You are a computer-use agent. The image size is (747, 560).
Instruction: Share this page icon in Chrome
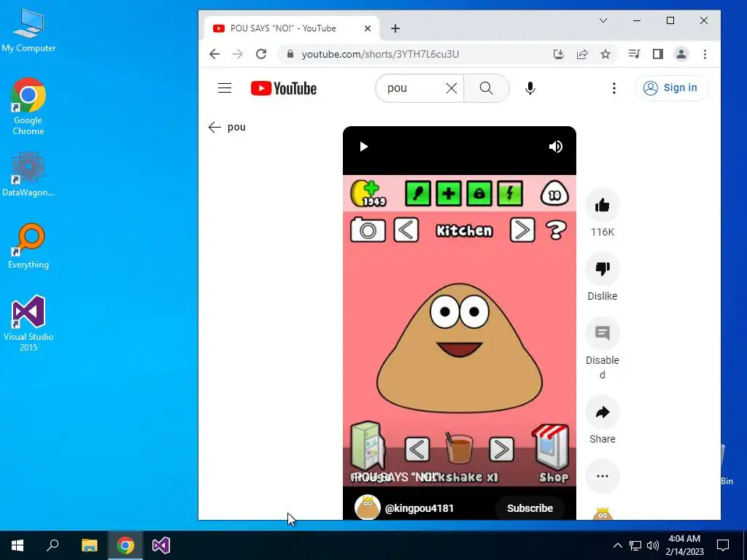[582, 54]
